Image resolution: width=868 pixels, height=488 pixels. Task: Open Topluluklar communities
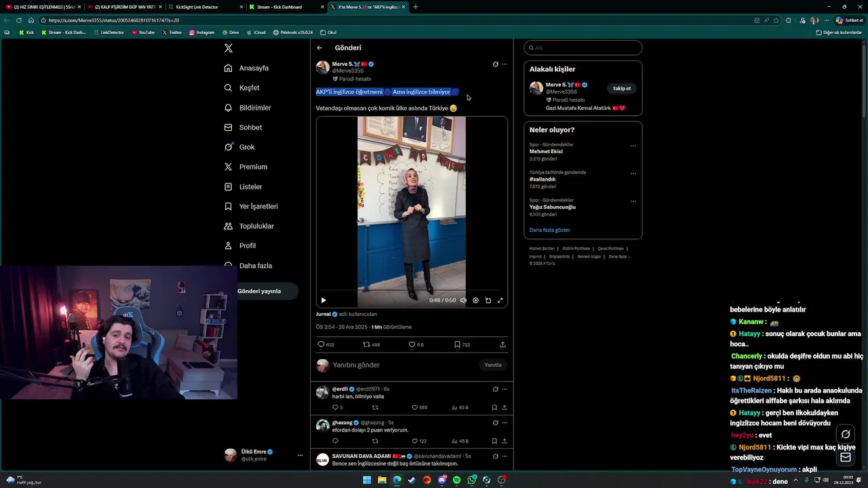[249, 226]
